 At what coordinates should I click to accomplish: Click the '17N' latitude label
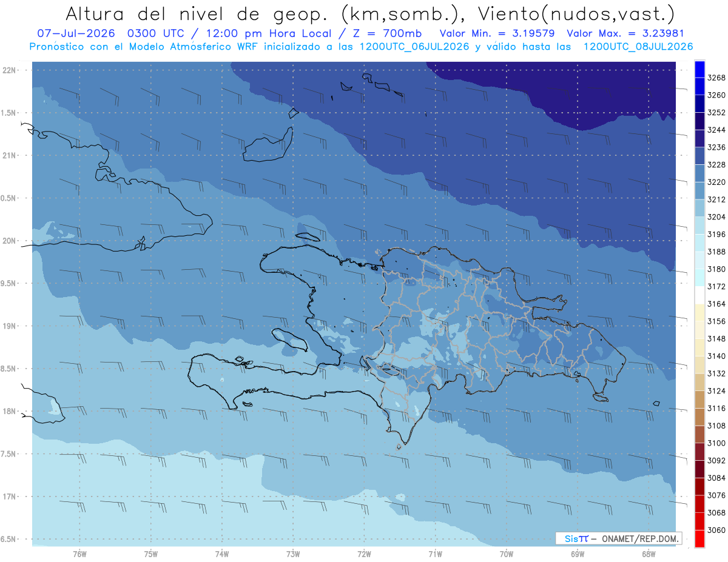[10, 497]
